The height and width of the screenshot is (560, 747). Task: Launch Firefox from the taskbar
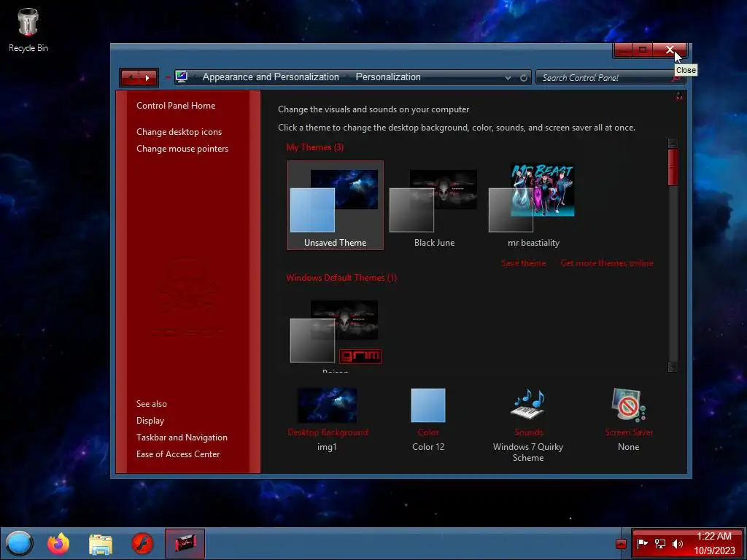click(58, 543)
